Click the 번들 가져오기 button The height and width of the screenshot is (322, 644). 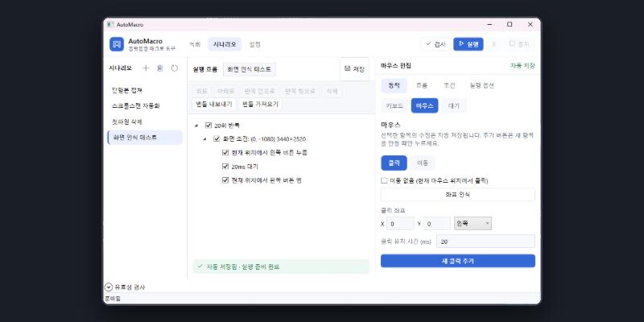pos(260,104)
